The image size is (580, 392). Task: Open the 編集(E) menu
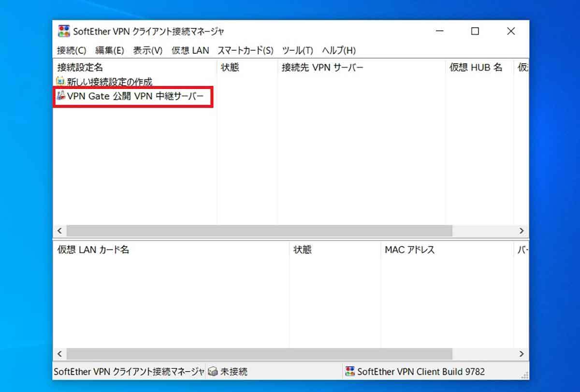(x=110, y=50)
